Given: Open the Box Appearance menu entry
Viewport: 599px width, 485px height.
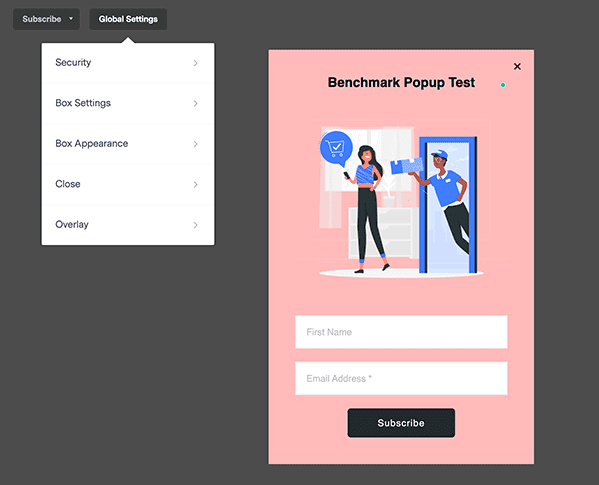Looking at the screenshot, I should (128, 144).
